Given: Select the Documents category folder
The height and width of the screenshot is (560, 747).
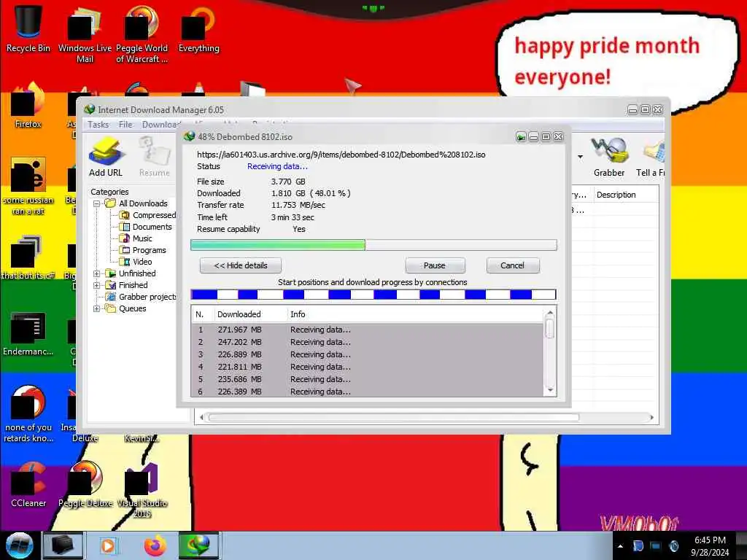Looking at the screenshot, I should (152, 227).
